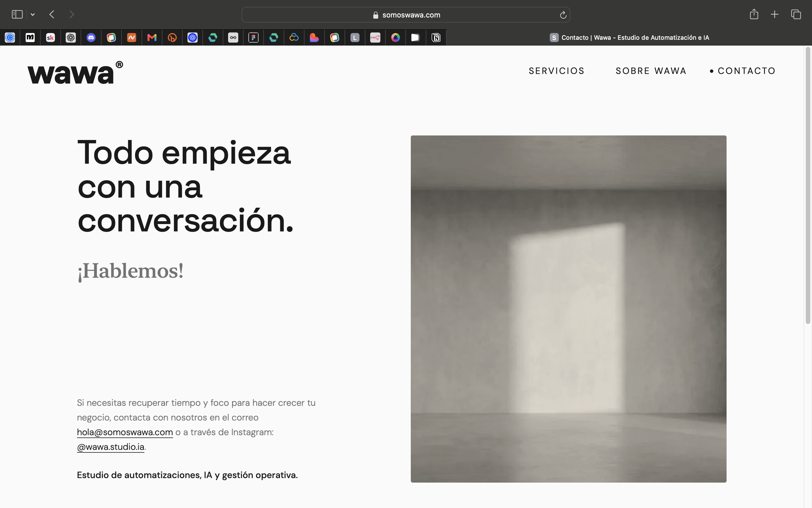Click the somoswawa.com address bar
This screenshot has height=508, width=812.
pyautogui.click(x=406, y=15)
